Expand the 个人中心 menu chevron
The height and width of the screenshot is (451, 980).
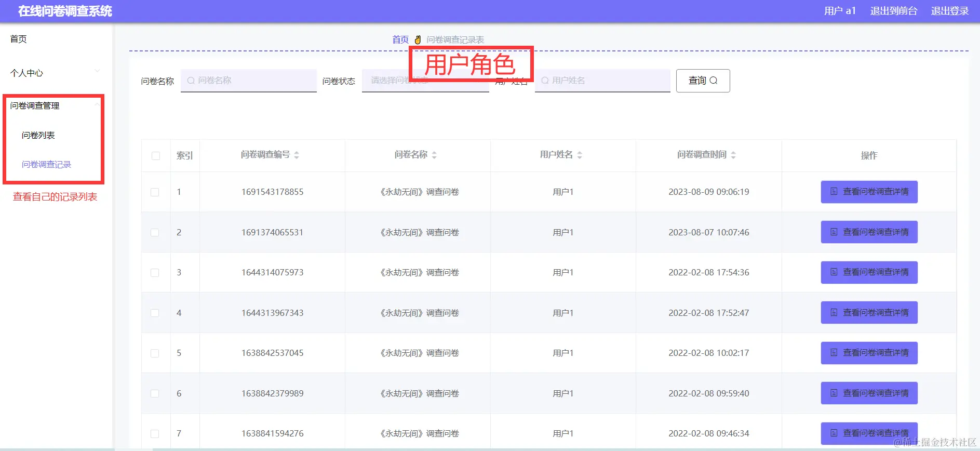coord(97,71)
